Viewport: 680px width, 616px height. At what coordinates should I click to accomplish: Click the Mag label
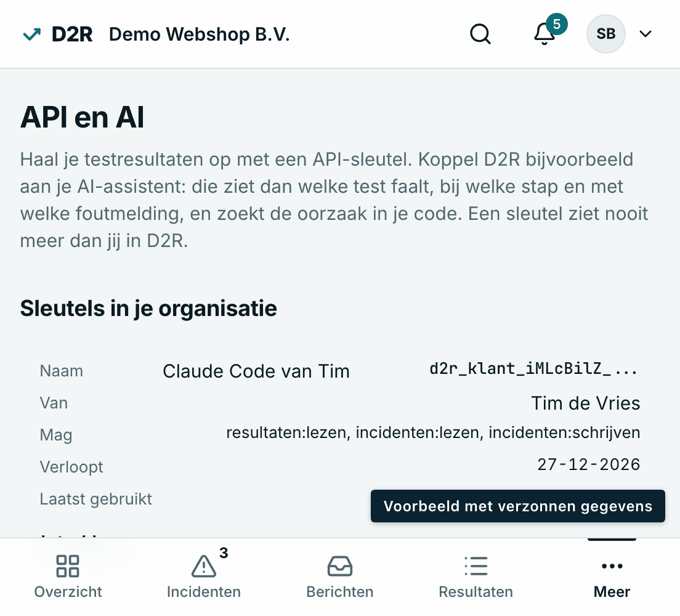(x=56, y=435)
